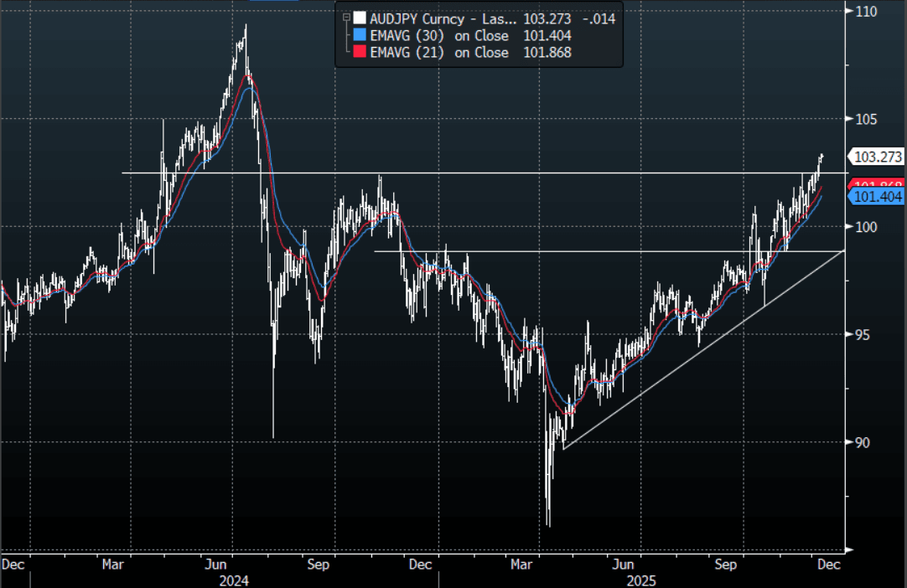Select the ascending diagonal trendline
907x588 pixels.
704,349
